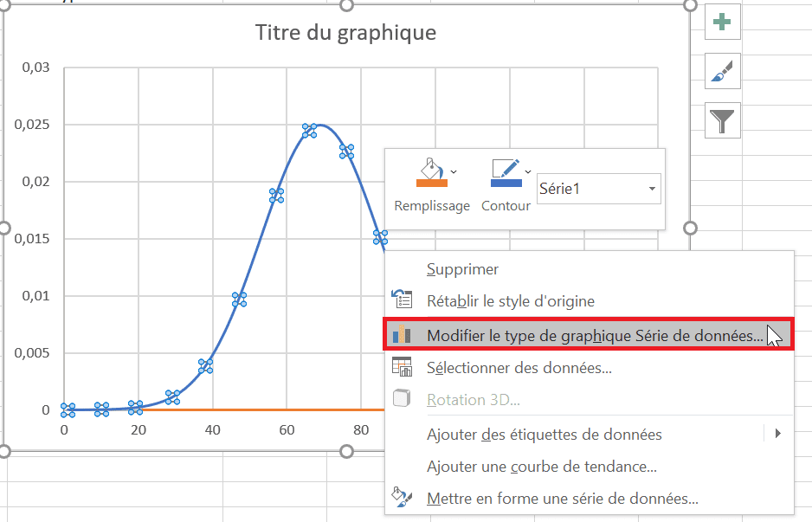Image resolution: width=812 pixels, height=522 pixels.
Task: Choose Supprimer from the context menu
Action: click(x=462, y=269)
